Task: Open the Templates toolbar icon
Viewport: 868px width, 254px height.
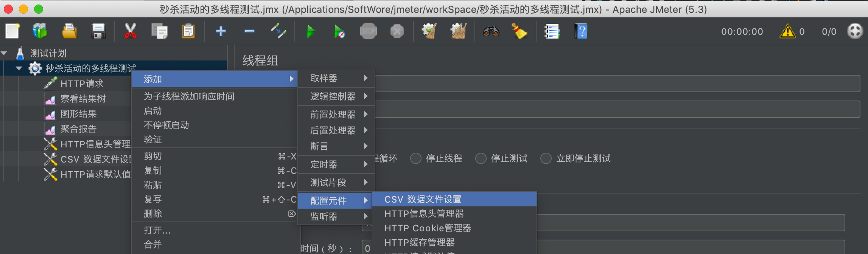Action: [x=40, y=31]
